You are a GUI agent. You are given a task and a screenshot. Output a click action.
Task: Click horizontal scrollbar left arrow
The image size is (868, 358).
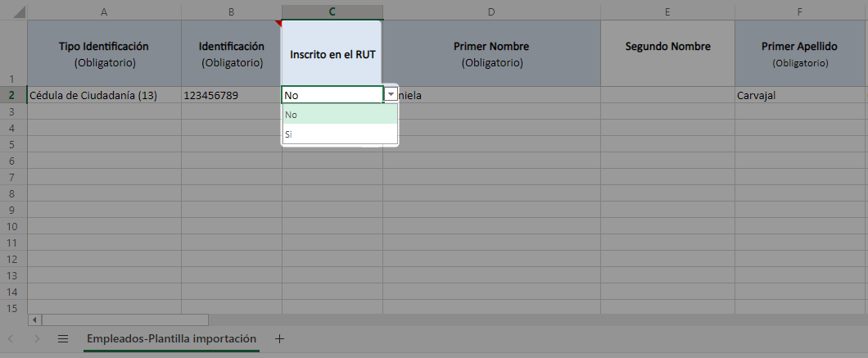(x=34, y=319)
